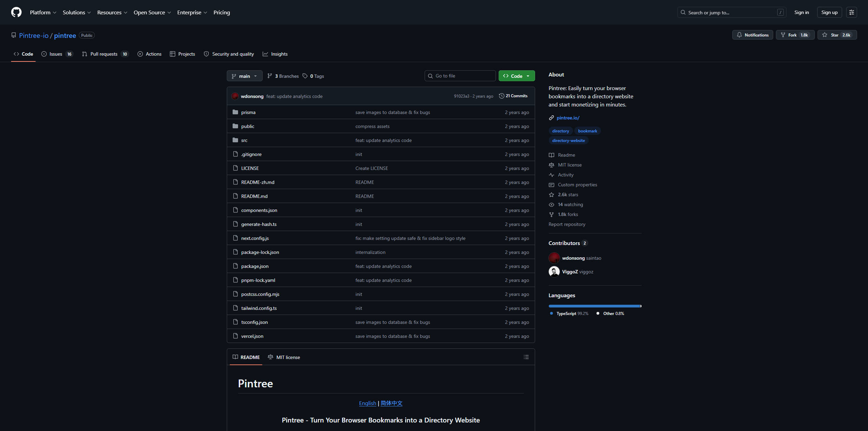Switch to the MIT license tab in README panel

[x=284, y=357]
